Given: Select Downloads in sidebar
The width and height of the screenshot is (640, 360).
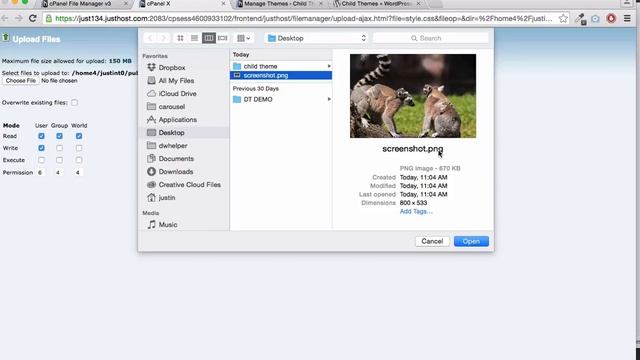Looking at the screenshot, I should coord(176,172).
